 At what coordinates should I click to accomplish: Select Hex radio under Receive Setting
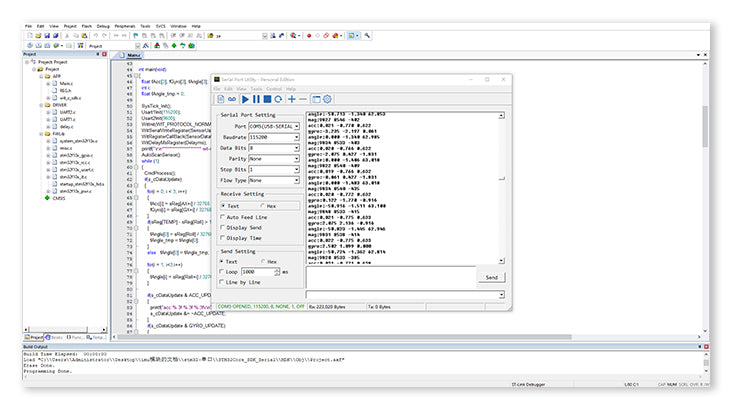click(262, 205)
